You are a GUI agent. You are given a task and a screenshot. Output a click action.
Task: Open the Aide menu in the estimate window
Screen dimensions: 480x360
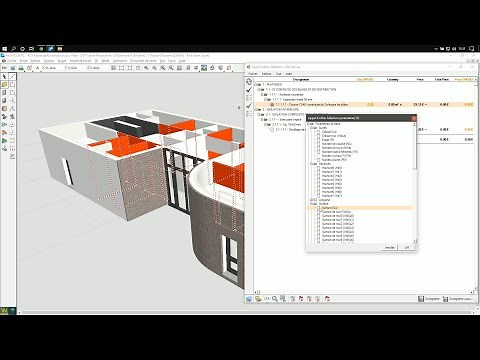[289, 74]
